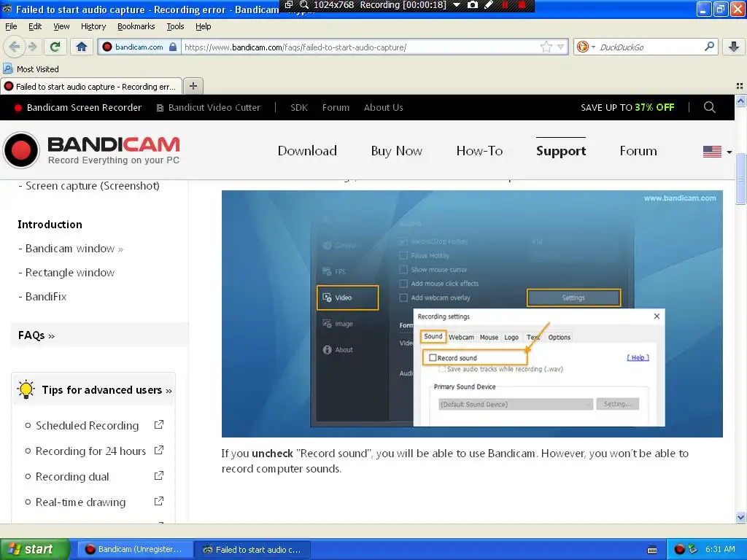Activate the overlay drawing pencil icon
The image size is (747, 560).
click(x=488, y=5)
